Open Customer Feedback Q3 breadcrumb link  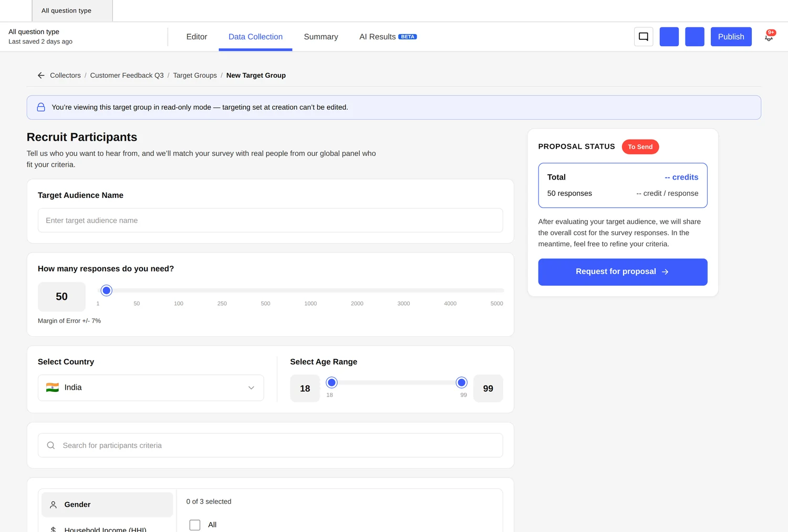(127, 76)
